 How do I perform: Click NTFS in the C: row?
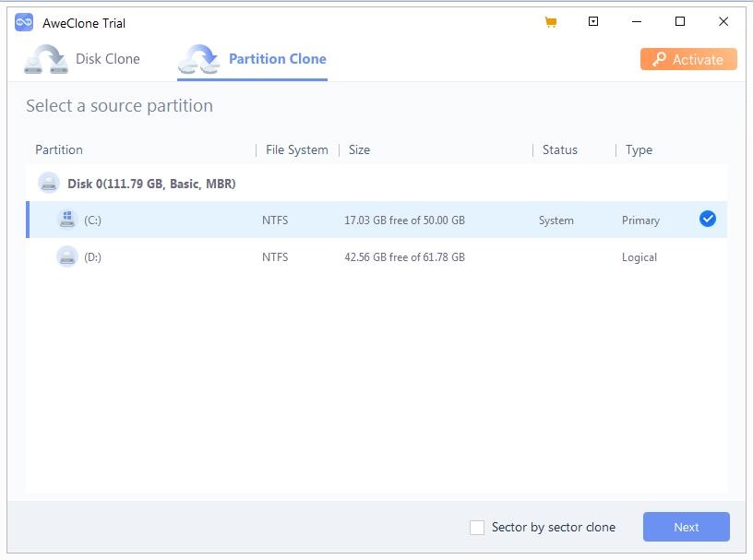click(275, 220)
